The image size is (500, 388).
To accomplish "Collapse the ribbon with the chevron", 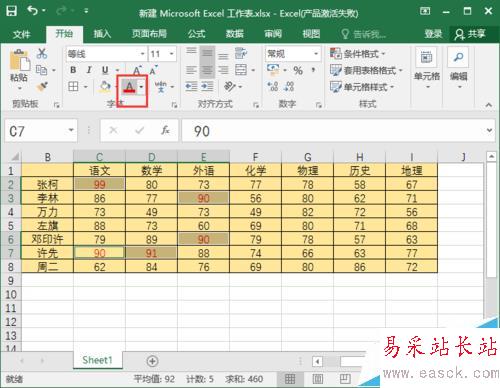I will (x=489, y=105).
